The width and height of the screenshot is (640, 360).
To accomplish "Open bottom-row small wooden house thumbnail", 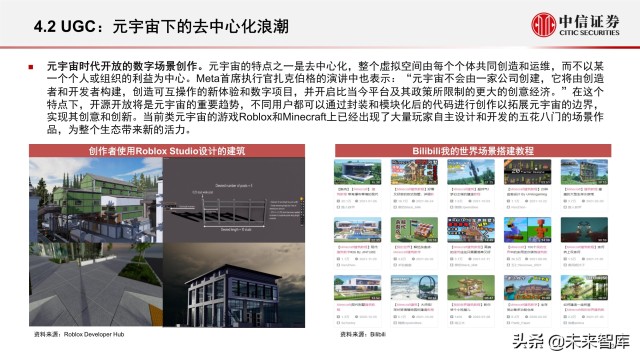I will (x=471, y=288).
